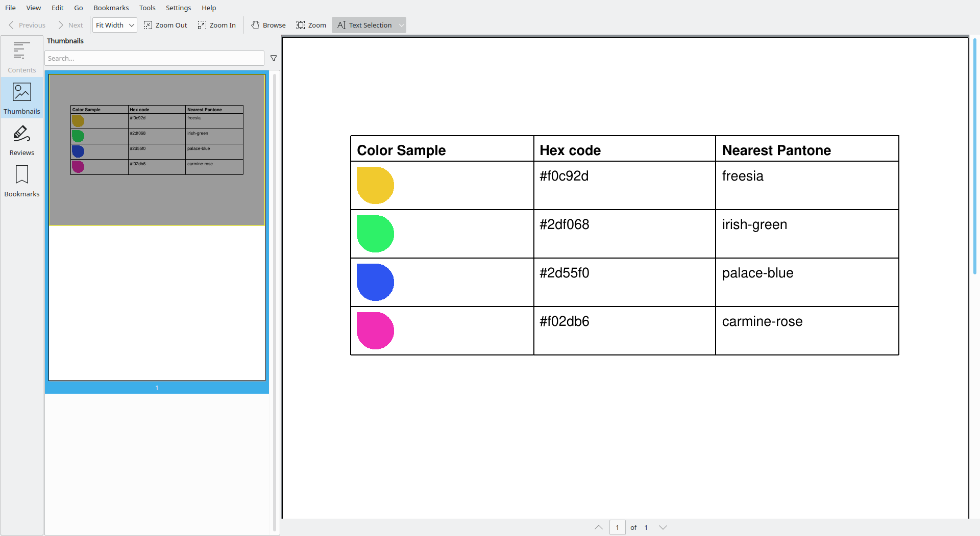
Task: Click the current page number field
Action: [617, 527]
